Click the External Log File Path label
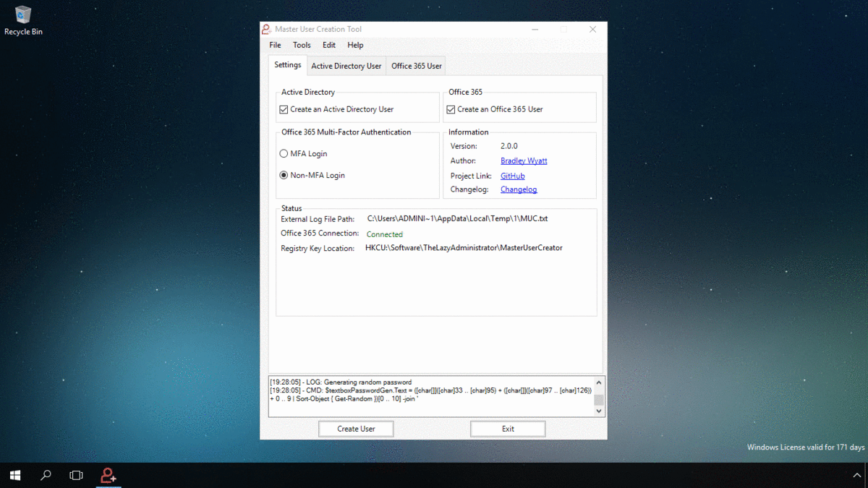The width and height of the screenshot is (868, 488). pos(318,219)
